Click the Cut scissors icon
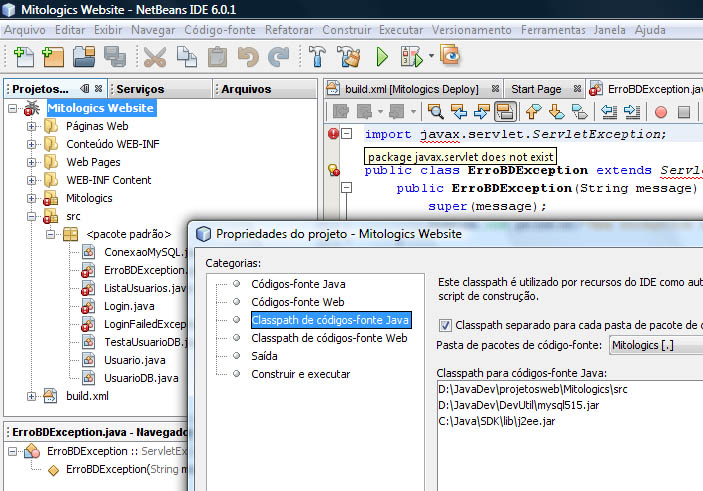 155,57
